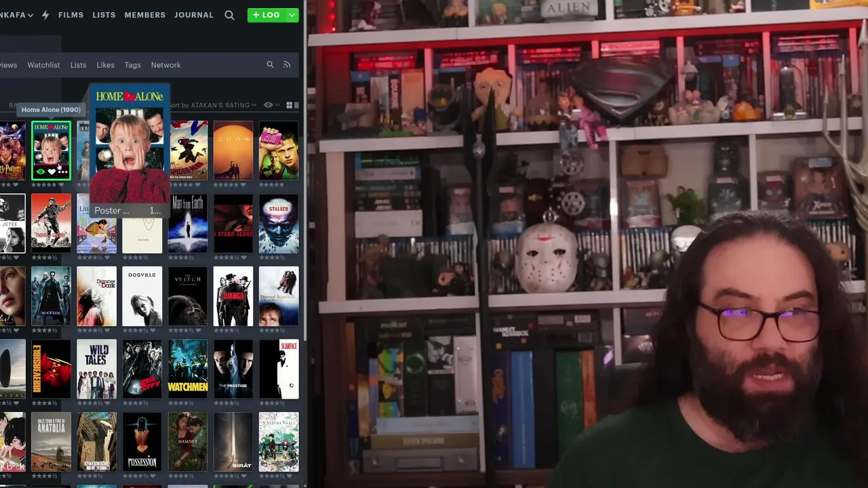Open the Stalker poster
The height and width of the screenshot is (488, 868).
pos(279,224)
